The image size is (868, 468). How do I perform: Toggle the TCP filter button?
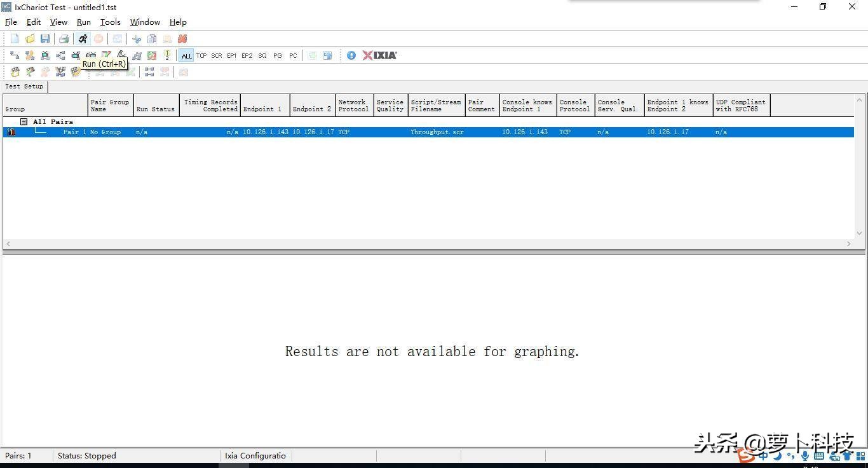[201, 55]
